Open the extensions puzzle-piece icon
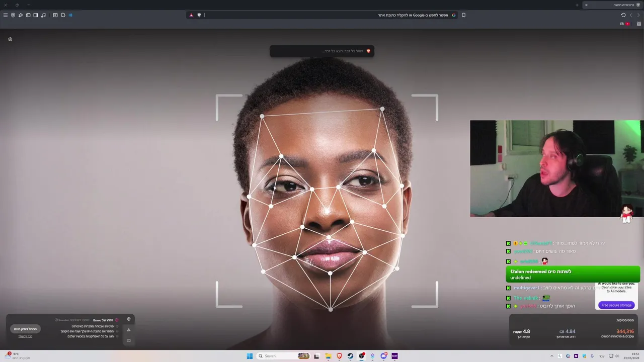The width and height of the screenshot is (644, 362). (x=63, y=15)
